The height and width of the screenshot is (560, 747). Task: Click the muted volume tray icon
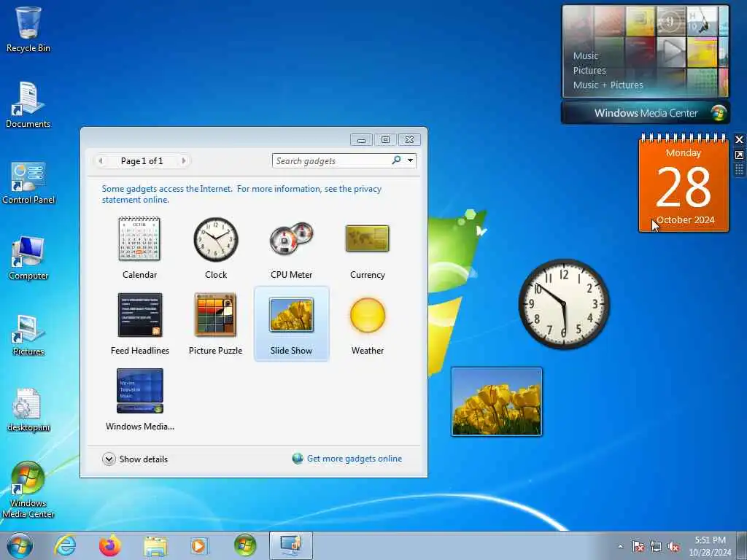click(x=673, y=547)
